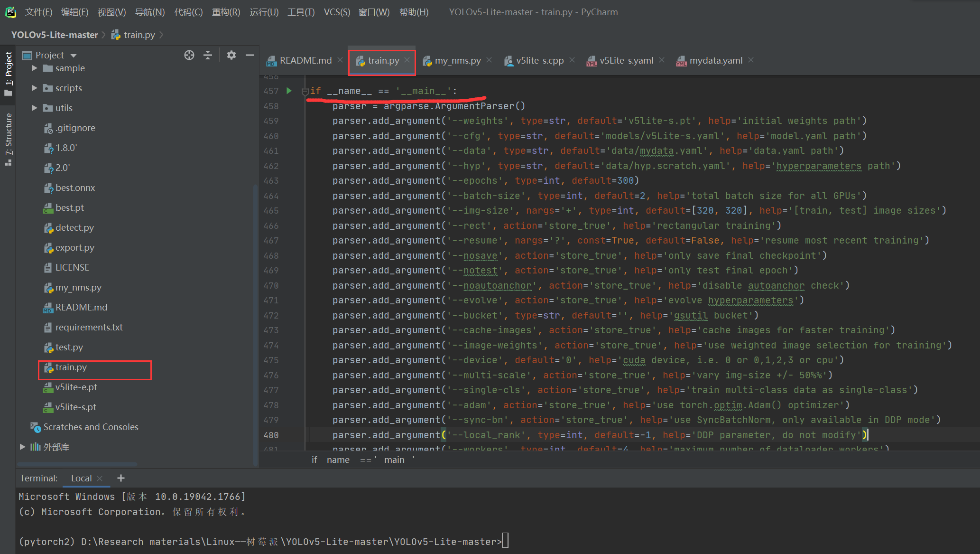Open the 视图(V) menu
The width and height of the screenshot is (980, 554).
111,12
